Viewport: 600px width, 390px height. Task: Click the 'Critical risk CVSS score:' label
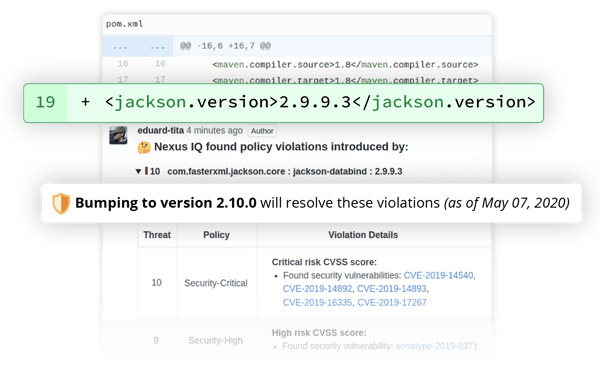click(x=324, y=262)
